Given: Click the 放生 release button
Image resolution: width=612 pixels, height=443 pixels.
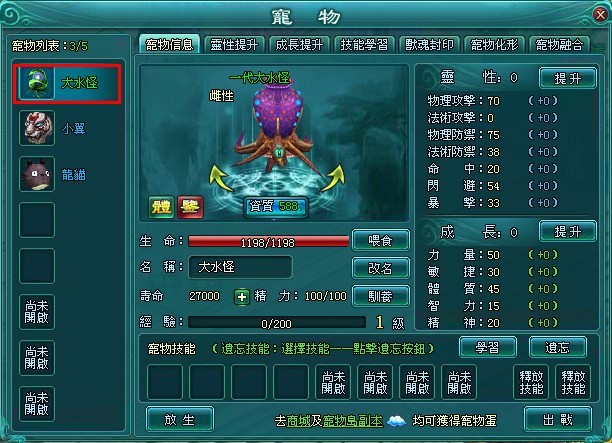Looking at the screenshot, I should point(180,420).
